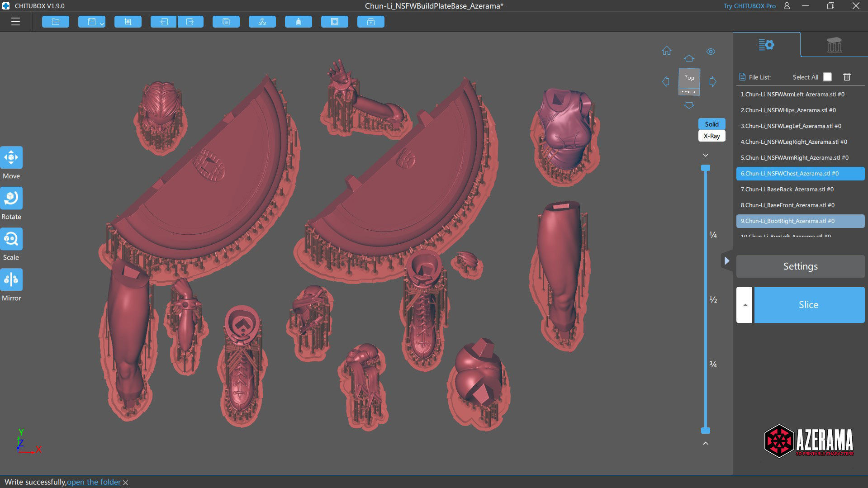
Task: Open the print settings tab
Action: [766, 45]
